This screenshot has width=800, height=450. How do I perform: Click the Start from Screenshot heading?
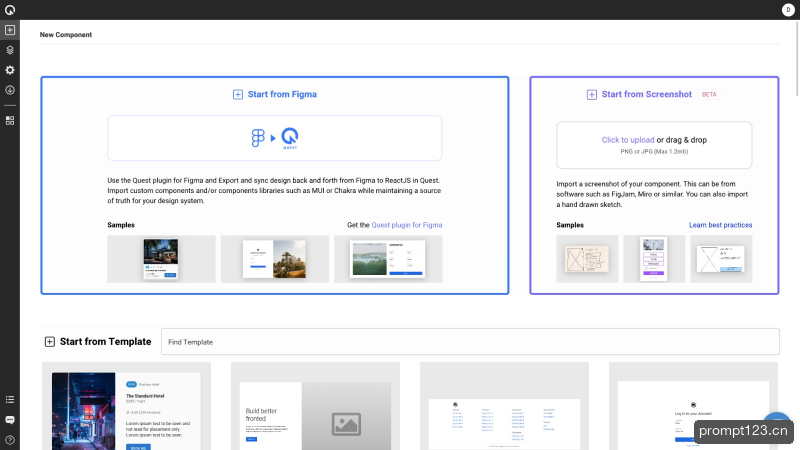pos(646,94)
